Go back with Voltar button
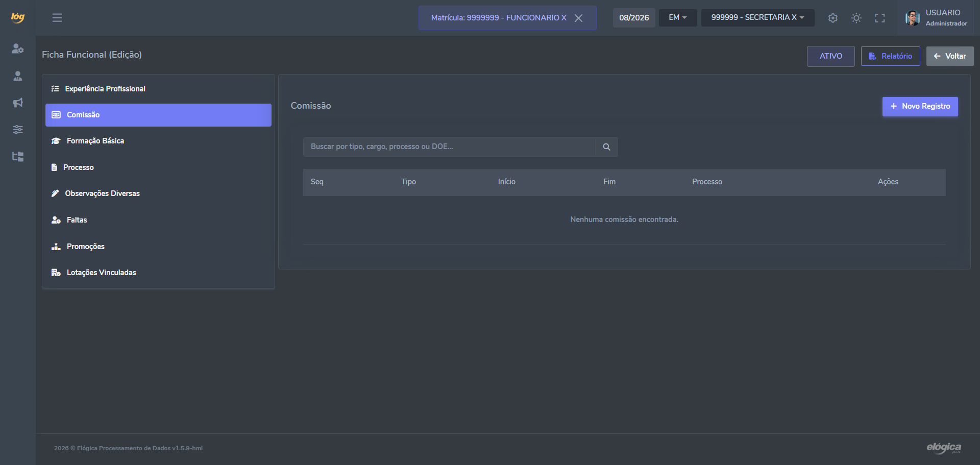Viewport: 980px width, 465px height. (950, 56)
